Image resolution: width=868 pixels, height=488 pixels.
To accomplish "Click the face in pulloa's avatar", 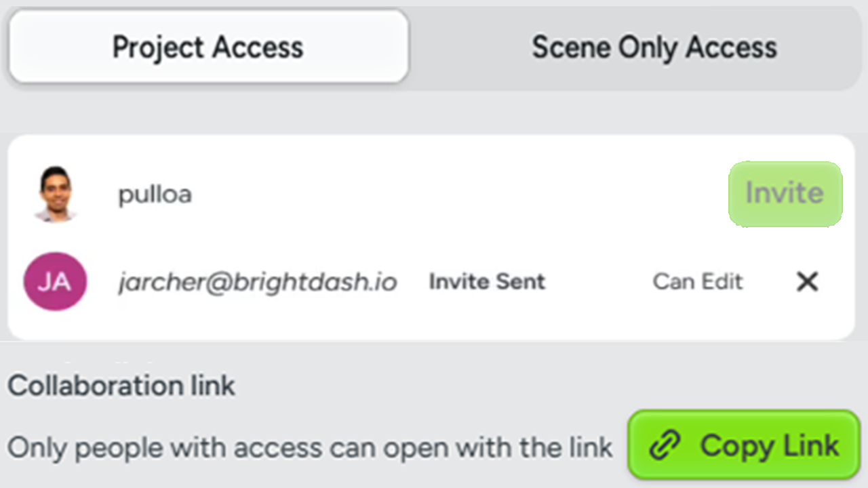I will pos(56,186).
